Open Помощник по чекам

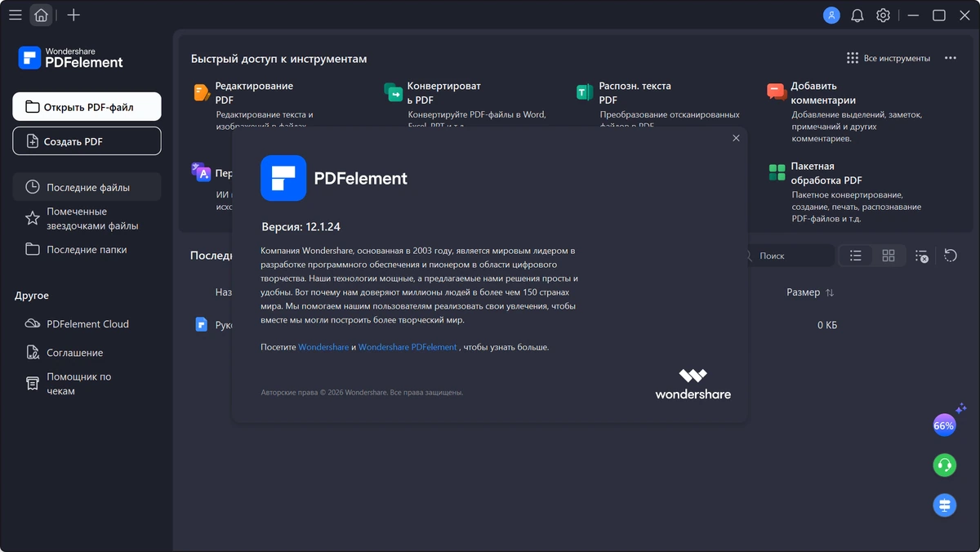[87, 384]
